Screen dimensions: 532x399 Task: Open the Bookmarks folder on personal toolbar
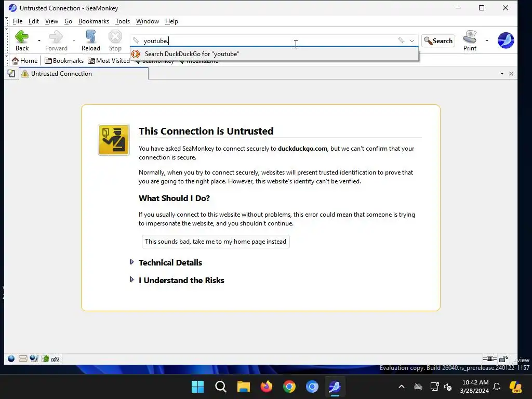(x=64, y=61)
